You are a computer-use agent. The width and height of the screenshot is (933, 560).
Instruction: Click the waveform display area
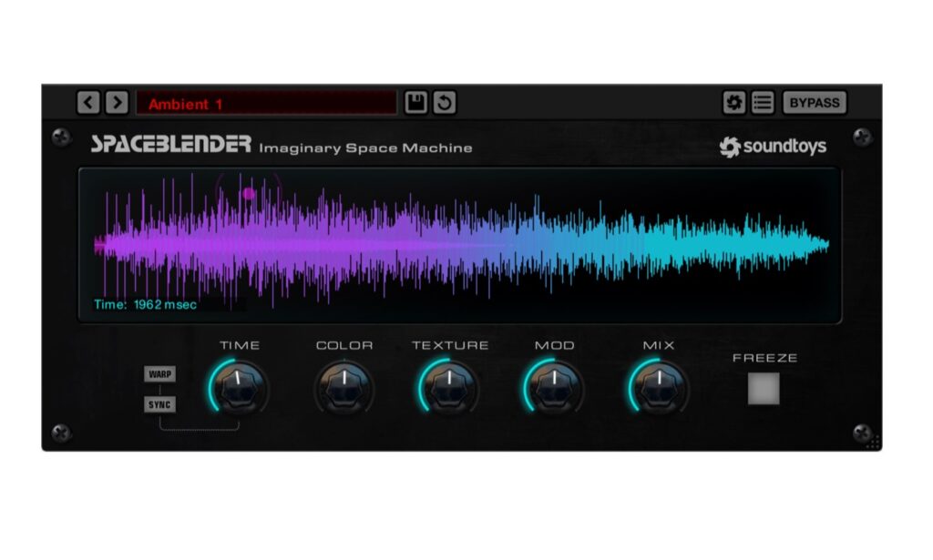(460, 245)
